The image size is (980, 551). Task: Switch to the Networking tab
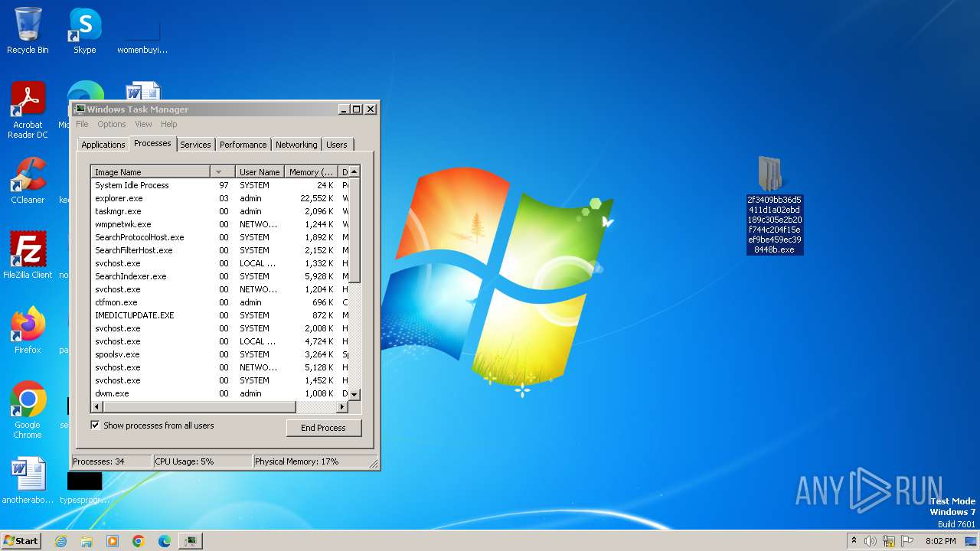pos(296,145)
